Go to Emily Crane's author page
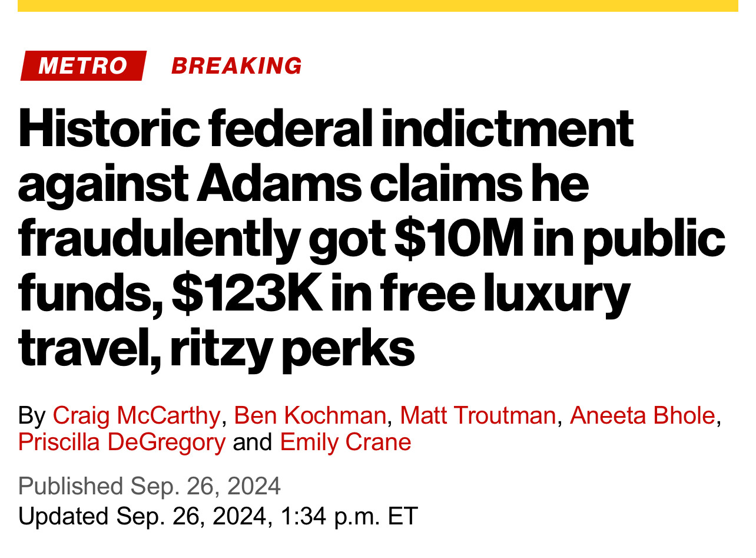Screen dimensions: 756x558 346,442
